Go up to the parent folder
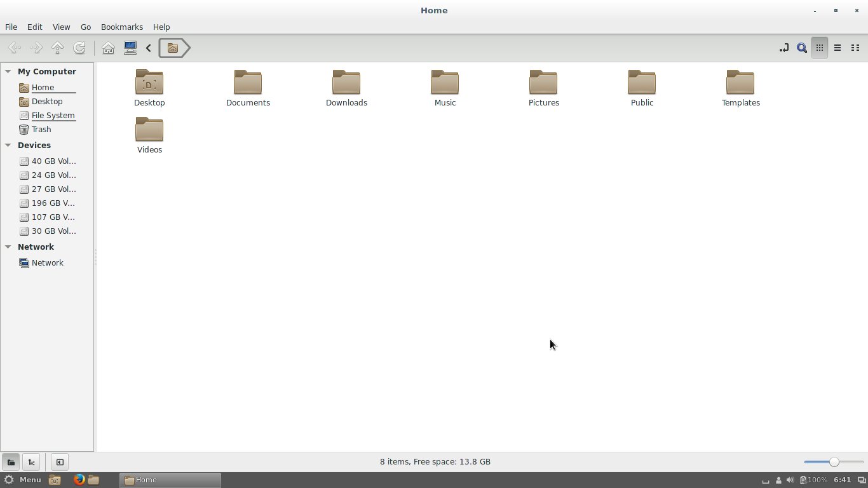 tap(58, 48)
